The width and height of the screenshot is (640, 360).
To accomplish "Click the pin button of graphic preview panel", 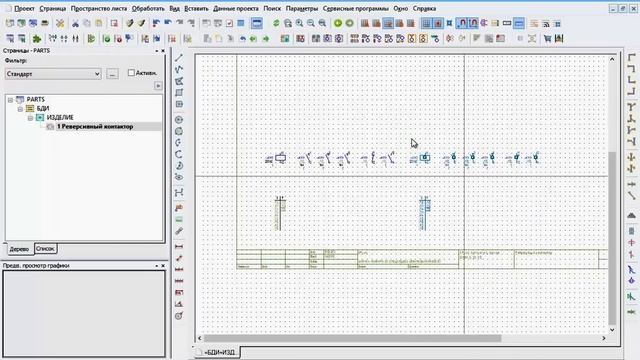I will [156, 266].
